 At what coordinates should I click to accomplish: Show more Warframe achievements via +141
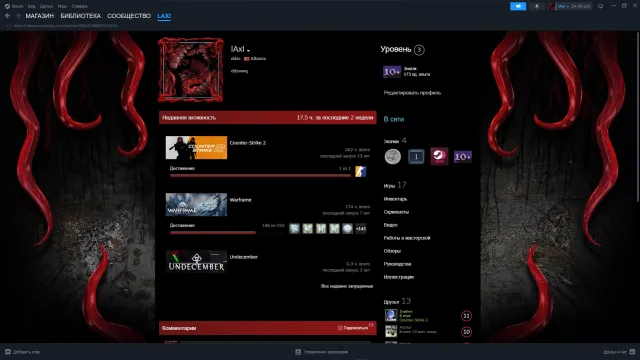point(361,229)
